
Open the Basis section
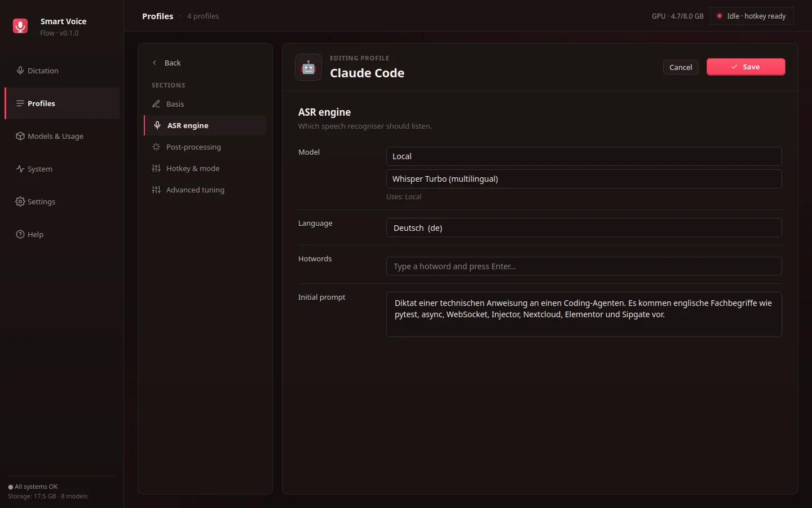(205, 104)
